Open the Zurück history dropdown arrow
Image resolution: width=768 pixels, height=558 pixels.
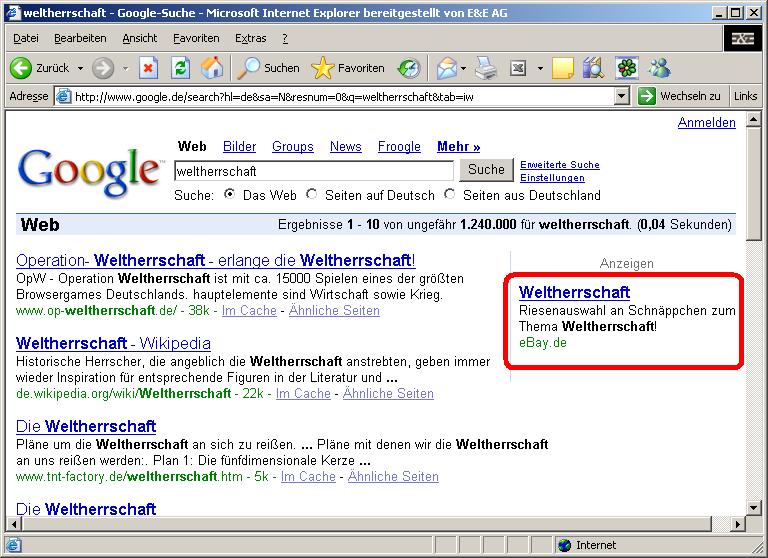tap(80, 68)
